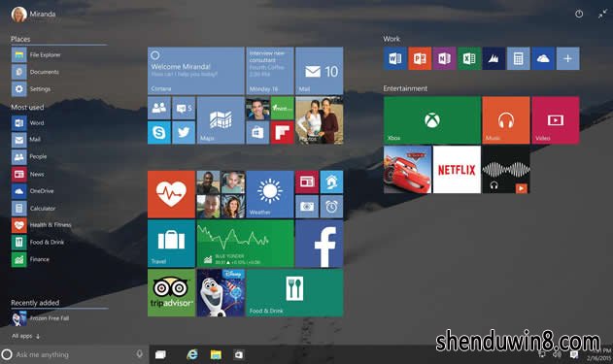Launch Mail from Most used list
This screenshot has height=364, width=613.
coord(26,140)
